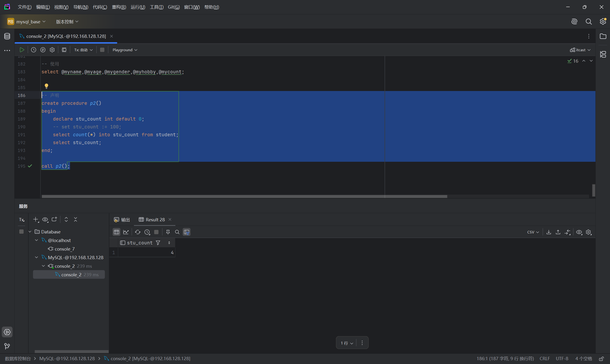Collapse the MySQL-@192.168.128.128 tree node
Image resolution: width=610 pixels, height=364 pixels.
(x=36, y=257)
